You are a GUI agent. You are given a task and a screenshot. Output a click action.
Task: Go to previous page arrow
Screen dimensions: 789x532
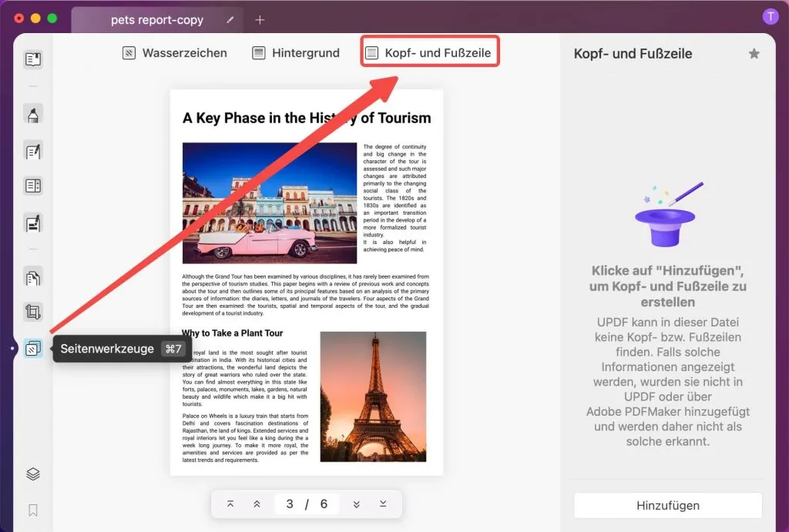pyautogui.click(x=257, y=504)
